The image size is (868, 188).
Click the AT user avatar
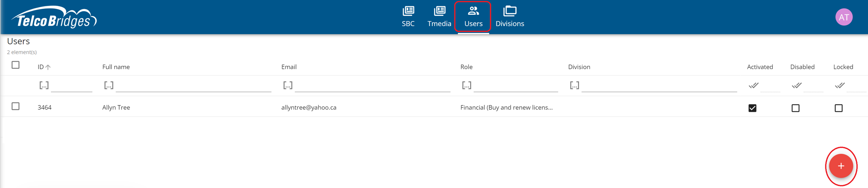tap(844, 17)
